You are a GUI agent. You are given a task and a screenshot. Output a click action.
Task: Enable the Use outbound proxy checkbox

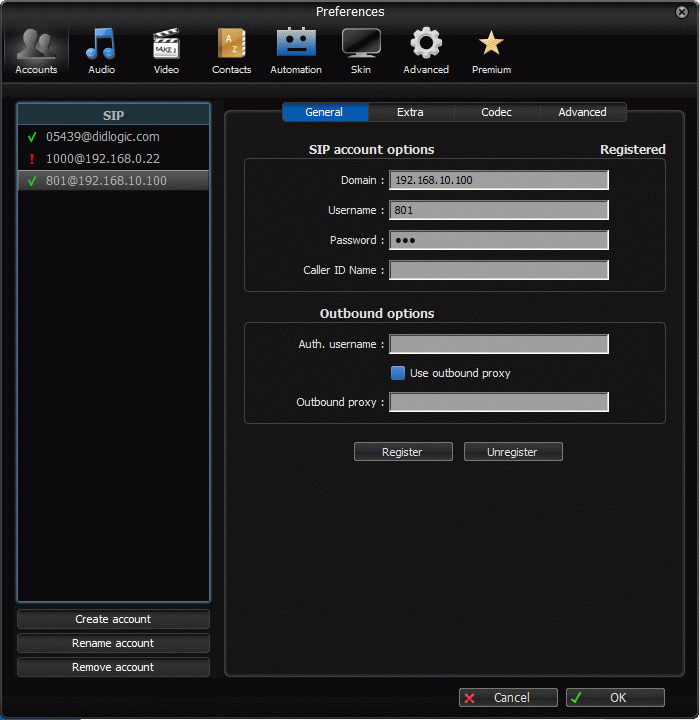[x=398, y=373]
